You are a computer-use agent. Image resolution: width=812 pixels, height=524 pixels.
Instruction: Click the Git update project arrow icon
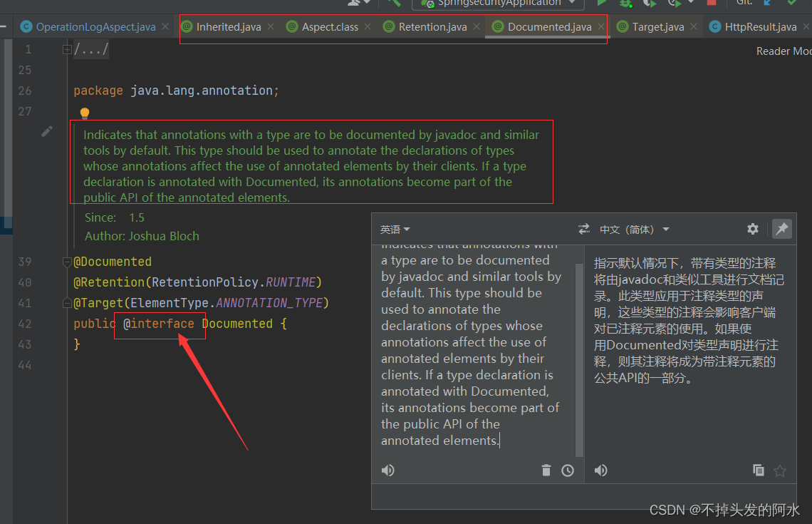[x=768, y=3]
